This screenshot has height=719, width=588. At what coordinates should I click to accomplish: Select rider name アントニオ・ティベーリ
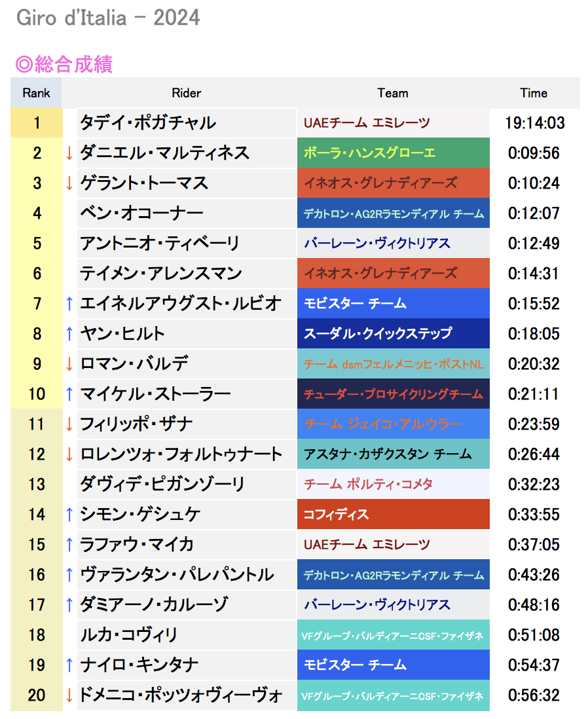pyautogui.click(x=160, y=244)
